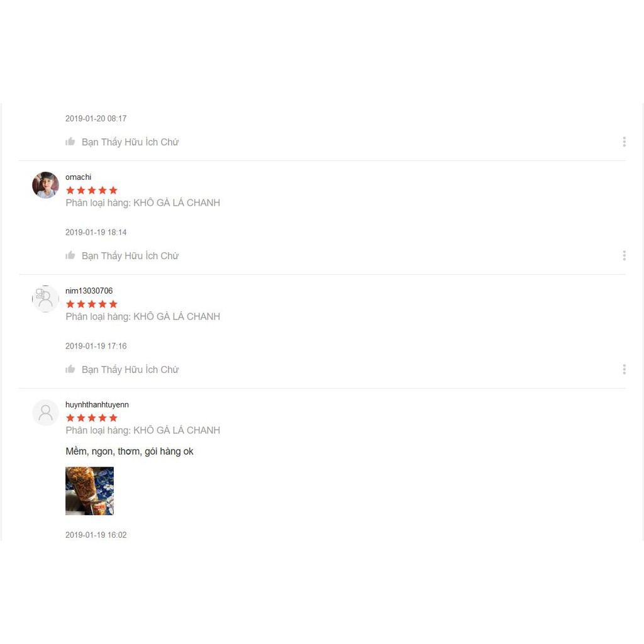Open three-dot menu for the 2019-01-20 08:17 review

[x=624, y=142]
